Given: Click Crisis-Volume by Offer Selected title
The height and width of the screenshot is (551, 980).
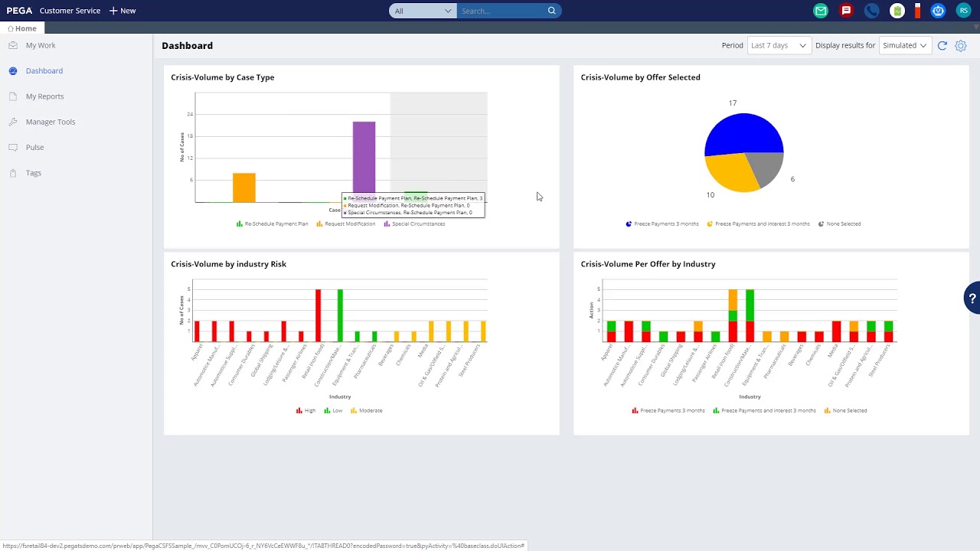Looking at the screenshot, I should point(640,77).
